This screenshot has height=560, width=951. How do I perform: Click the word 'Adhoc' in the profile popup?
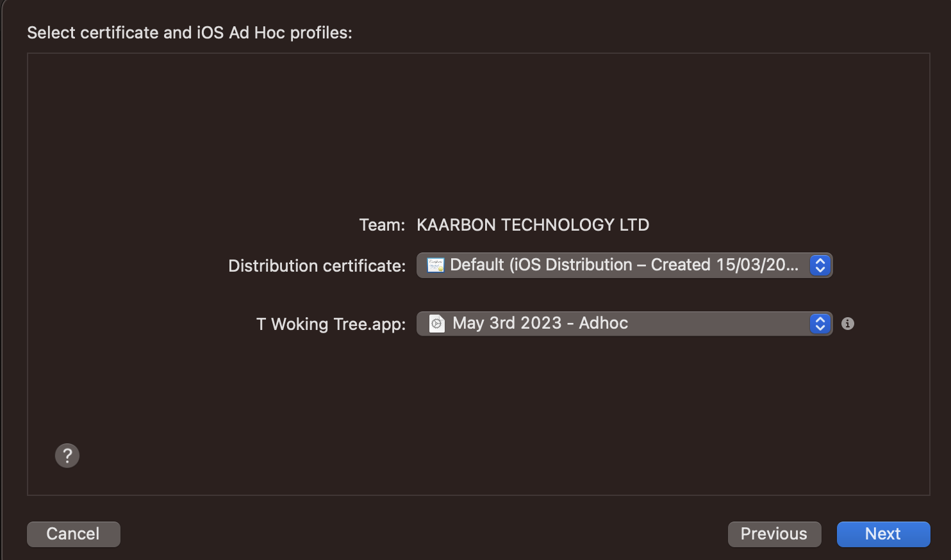click(603, 323)
